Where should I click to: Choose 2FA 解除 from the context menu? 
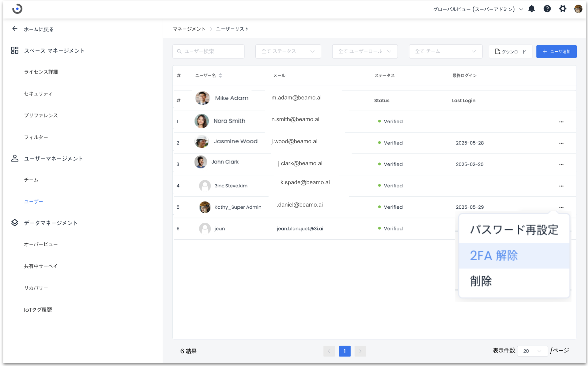(514, 256)
